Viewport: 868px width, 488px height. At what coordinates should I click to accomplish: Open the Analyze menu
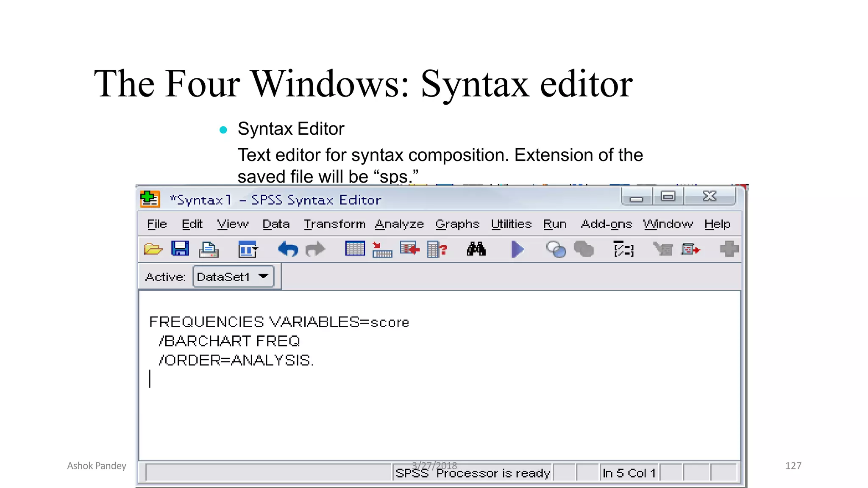coord(399,224)
